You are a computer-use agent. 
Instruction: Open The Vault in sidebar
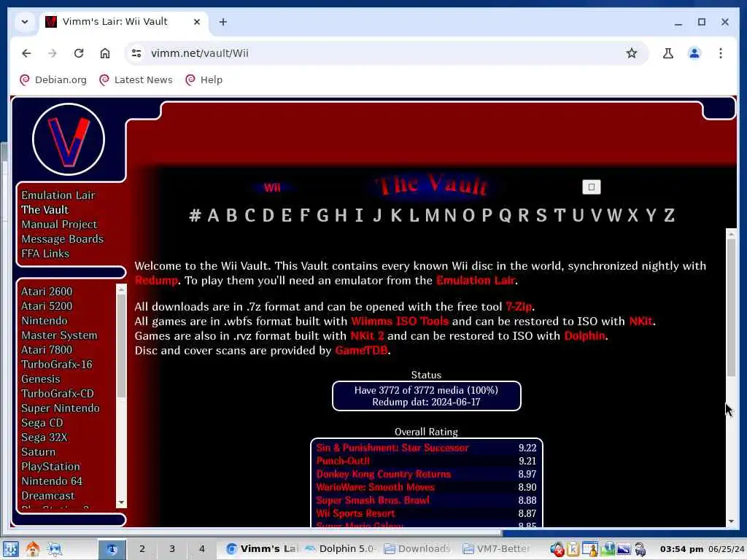tap(44, 210)
